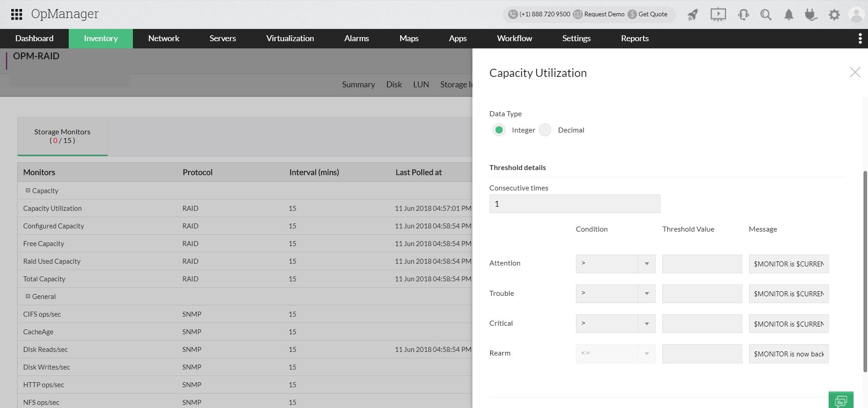Click the search magnifier icon

click(765, 14)
